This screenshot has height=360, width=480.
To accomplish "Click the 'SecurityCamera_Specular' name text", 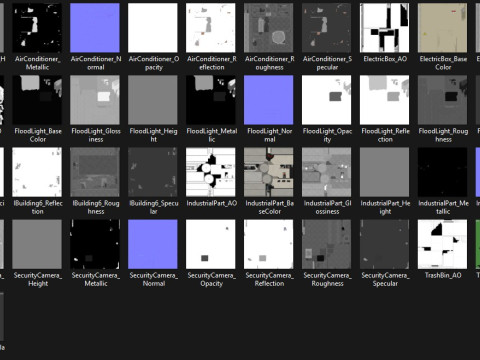I will pyautogui.click(x=385, y=279).
